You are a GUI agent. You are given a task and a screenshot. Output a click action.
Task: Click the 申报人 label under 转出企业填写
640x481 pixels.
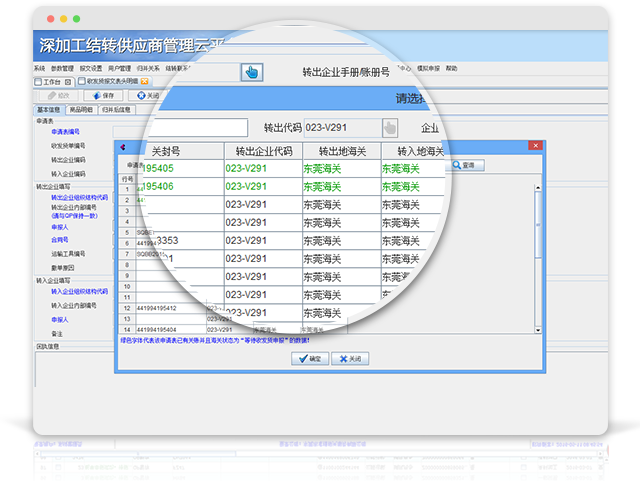pos(60,227)
